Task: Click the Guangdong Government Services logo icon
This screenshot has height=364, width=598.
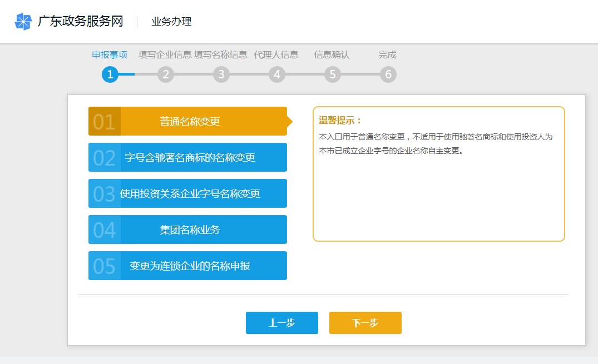Action: (22, 22)
